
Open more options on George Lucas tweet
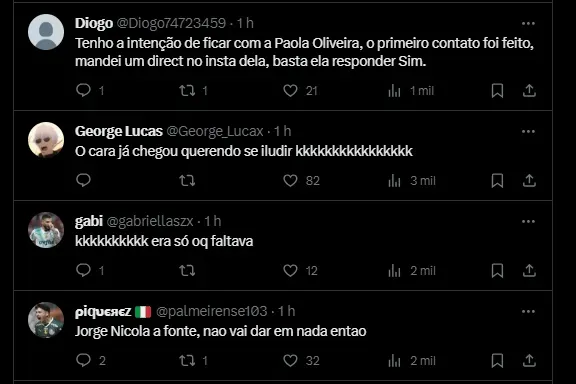[528, 132]
